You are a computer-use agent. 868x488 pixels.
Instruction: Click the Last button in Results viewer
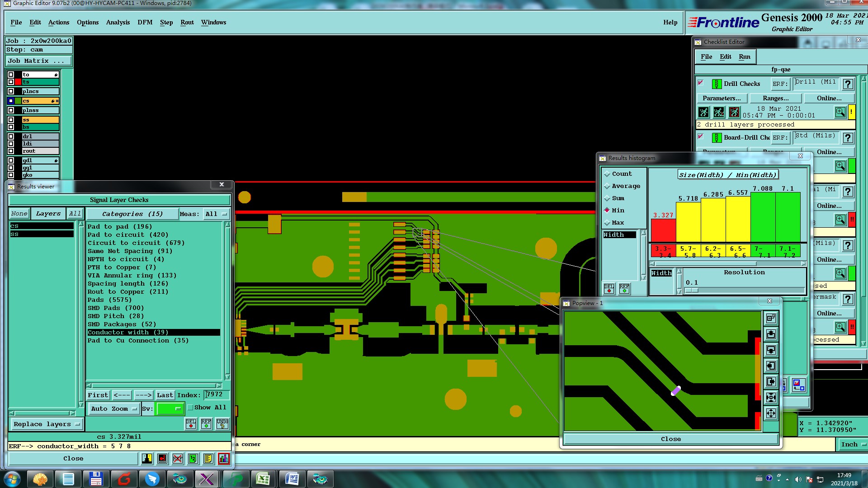coord(165,395)
